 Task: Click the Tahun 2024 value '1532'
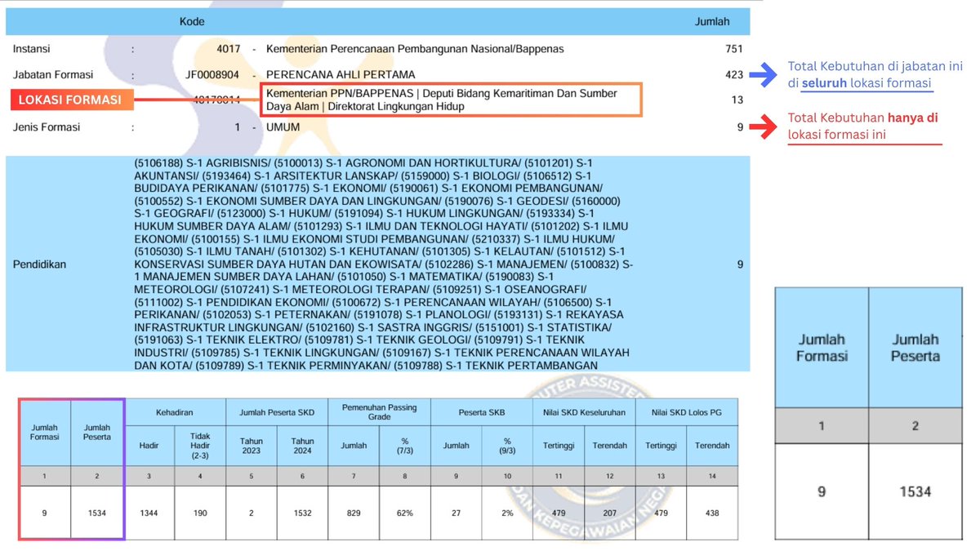click(x=302, y=513)
